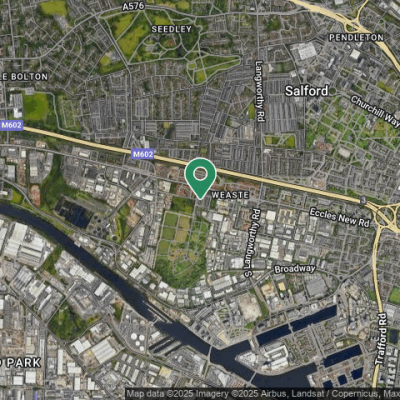Click the M602 road shield near center

[143, 154]
